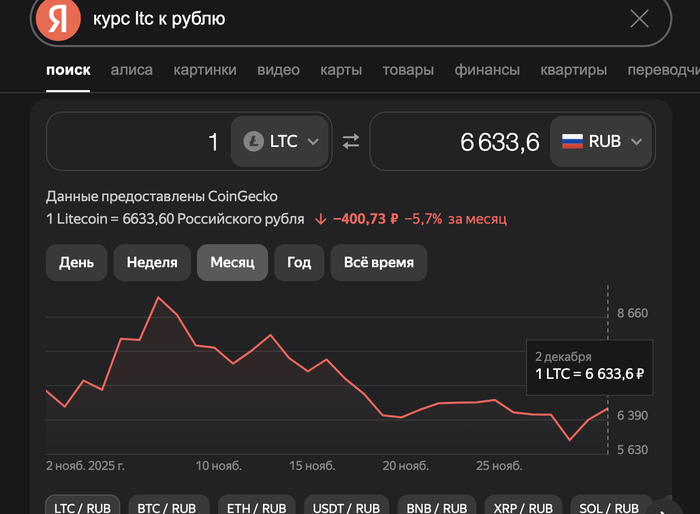The width and height of the screenshot is (700, 514).
Task: Select the Год period
Action: tap(299, 263)
